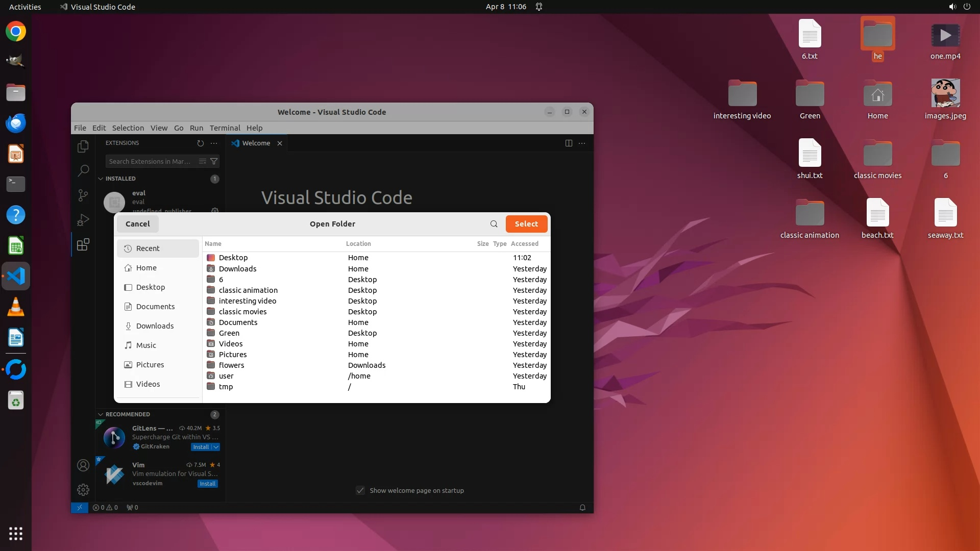Screen dimensions: 980x551
Task: Open the filter extensions funnel icon
Action: coord(214,161)
